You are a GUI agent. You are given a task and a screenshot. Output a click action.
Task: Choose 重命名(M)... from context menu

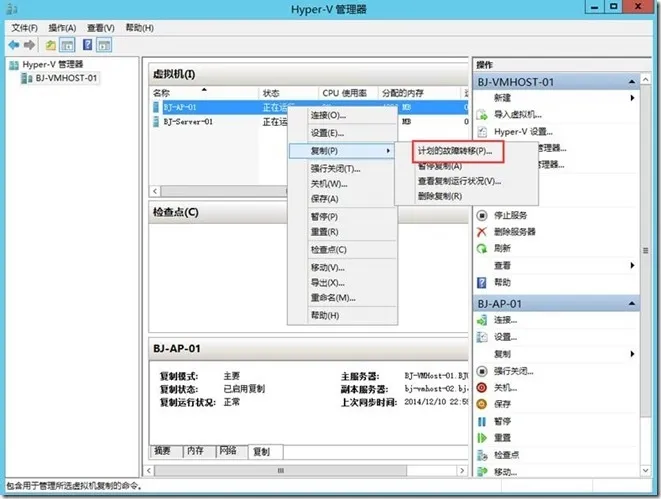342,298
